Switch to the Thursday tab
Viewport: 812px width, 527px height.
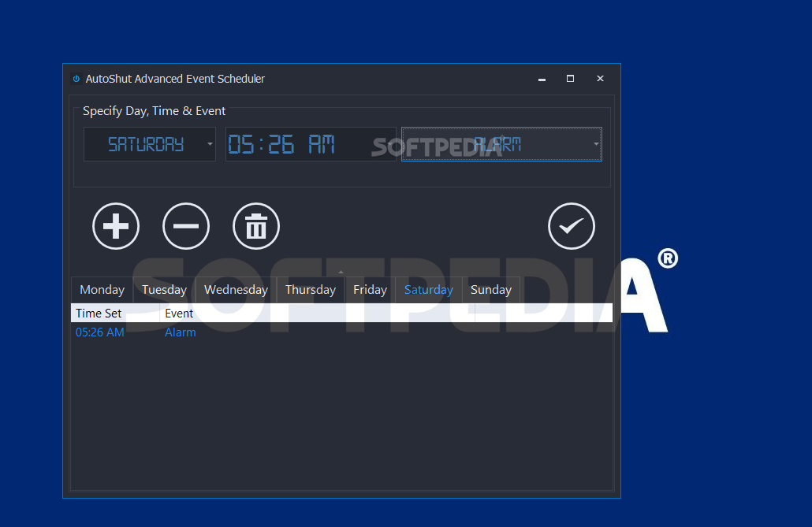coord(310,290)
